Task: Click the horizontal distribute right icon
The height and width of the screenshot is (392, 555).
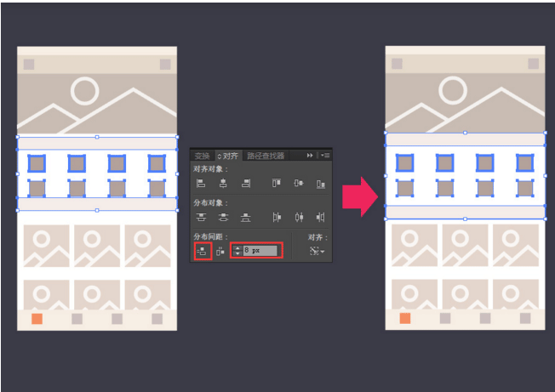Action: (x=321, y=217)
